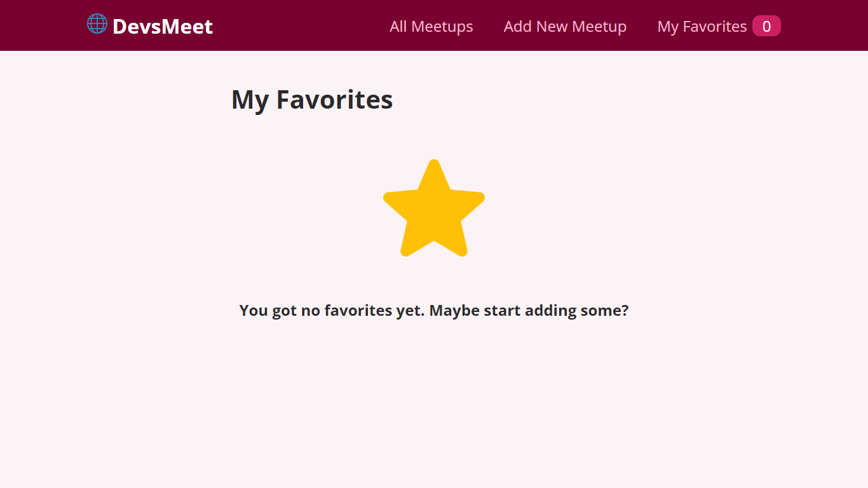Click the My Favorites page heading
Image resolution: width=868 pixels, height=488 pixels.
(x=312, y=99)
